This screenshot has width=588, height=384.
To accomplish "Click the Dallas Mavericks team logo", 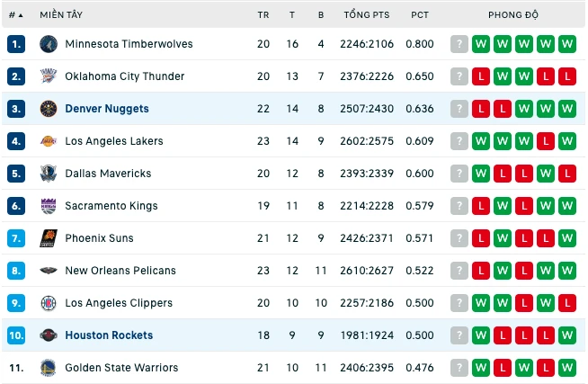I will [49, 174].
